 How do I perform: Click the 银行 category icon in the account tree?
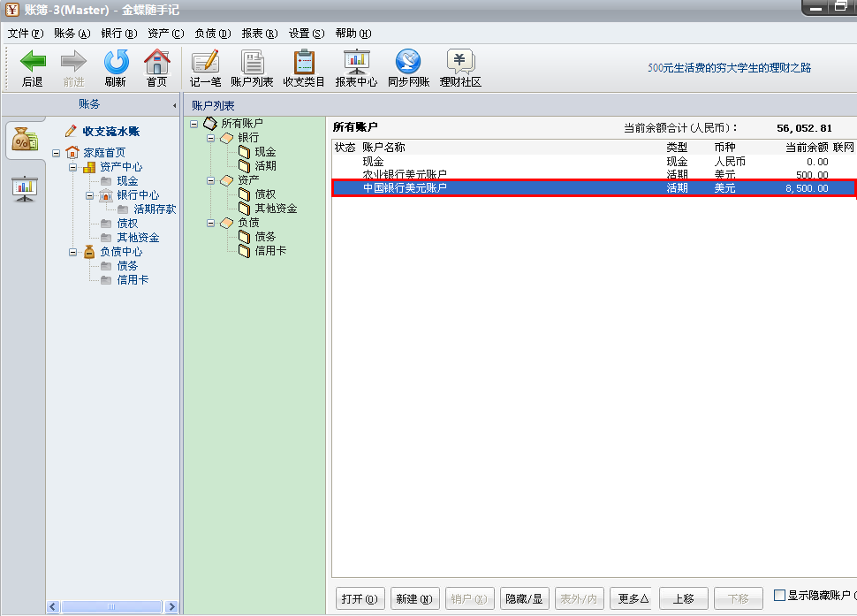(227, 138)
